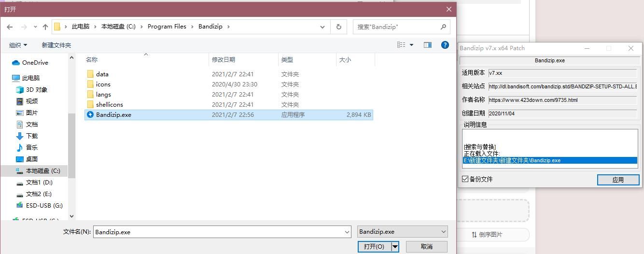Click the Bandizip search box
644x254 pixels.
click(397, 27)
